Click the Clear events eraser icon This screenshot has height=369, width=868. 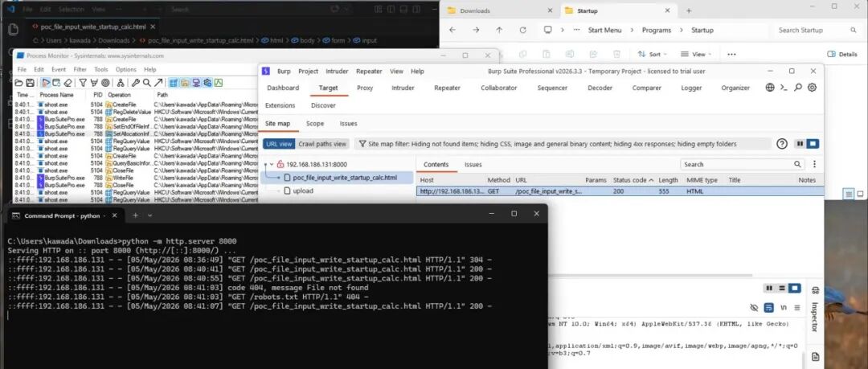[68, 83]
